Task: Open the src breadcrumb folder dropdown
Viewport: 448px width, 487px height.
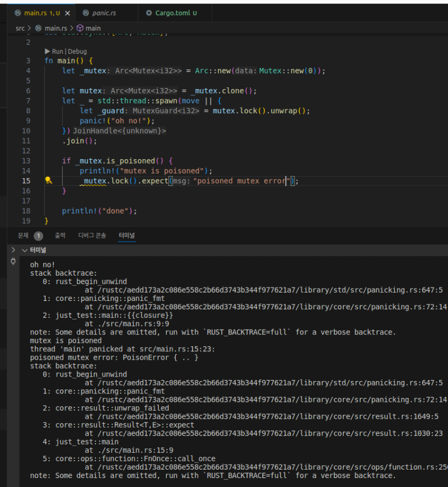Action: pyautogui.click(x=20, y=27)
